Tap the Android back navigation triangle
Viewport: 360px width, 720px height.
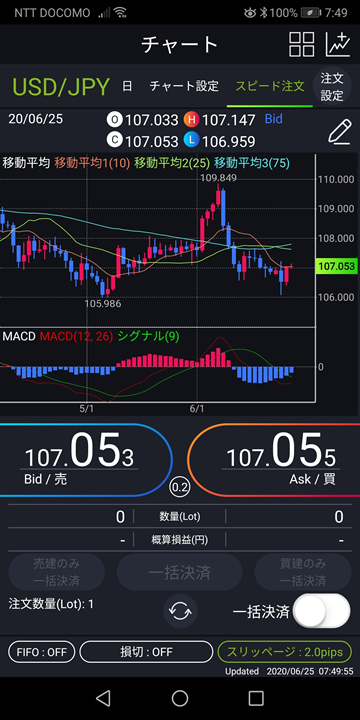point(103,698)
